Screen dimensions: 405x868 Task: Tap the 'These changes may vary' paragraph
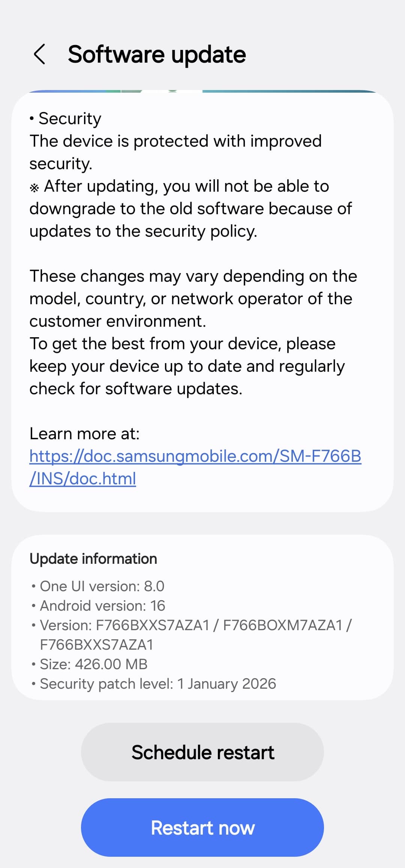(x=193, y=299)
